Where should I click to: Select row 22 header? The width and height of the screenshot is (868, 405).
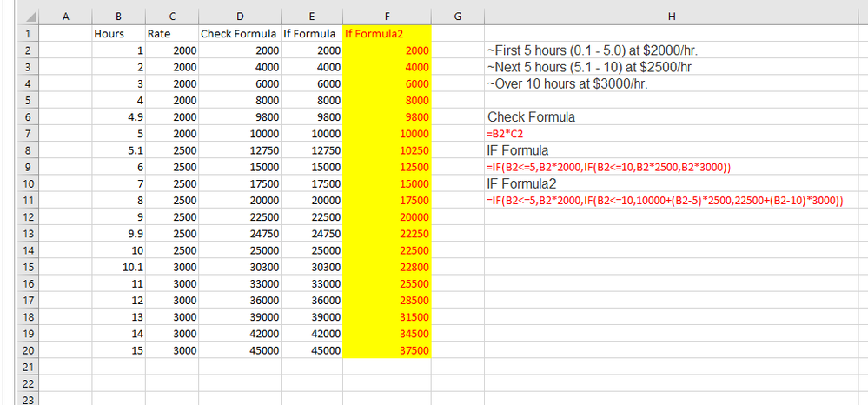click(29, 383)
